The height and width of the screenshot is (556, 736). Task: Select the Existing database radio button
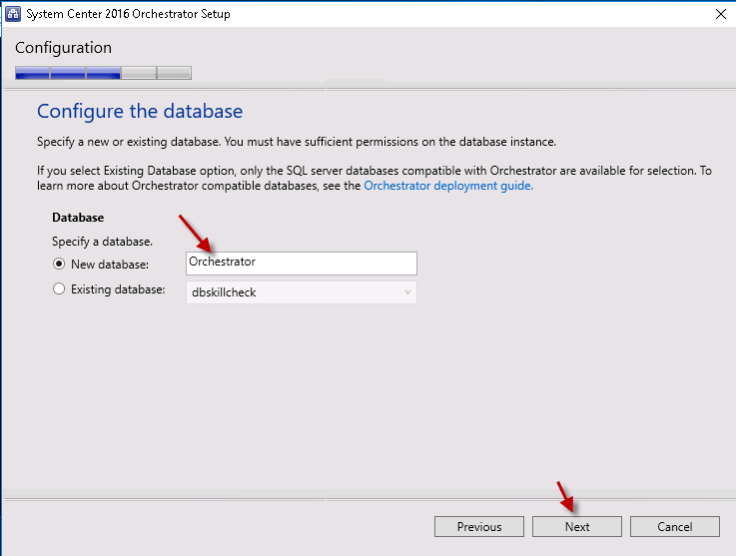(59, 290)
